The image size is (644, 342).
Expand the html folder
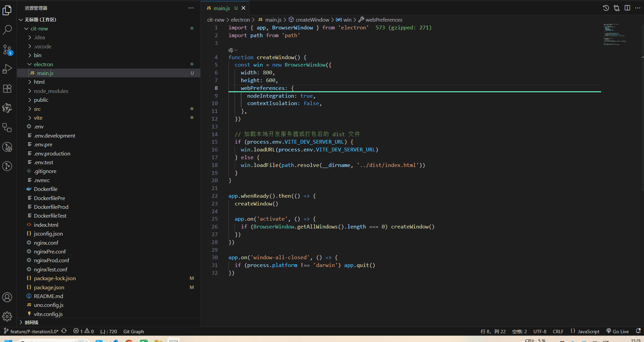pyautogui.click(x=109, y=82)
